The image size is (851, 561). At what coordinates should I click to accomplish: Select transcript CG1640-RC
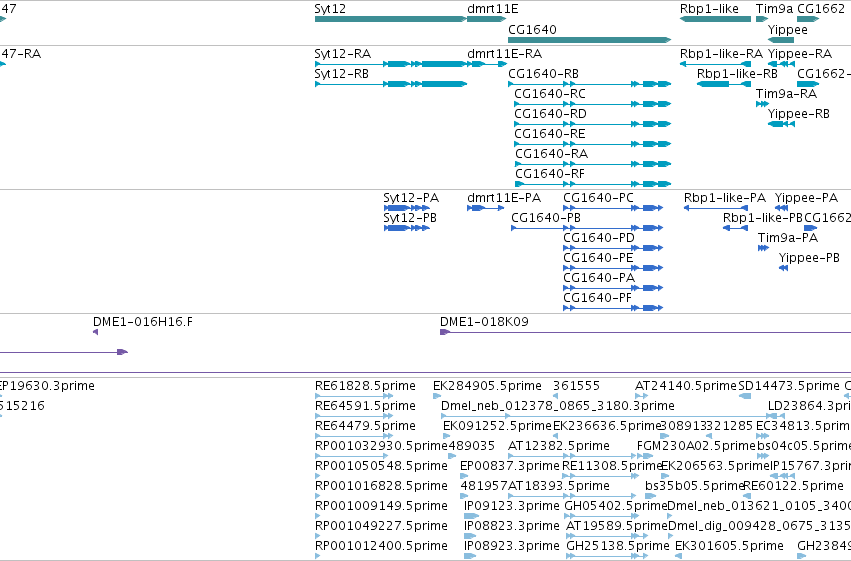(x=593, y=104)
